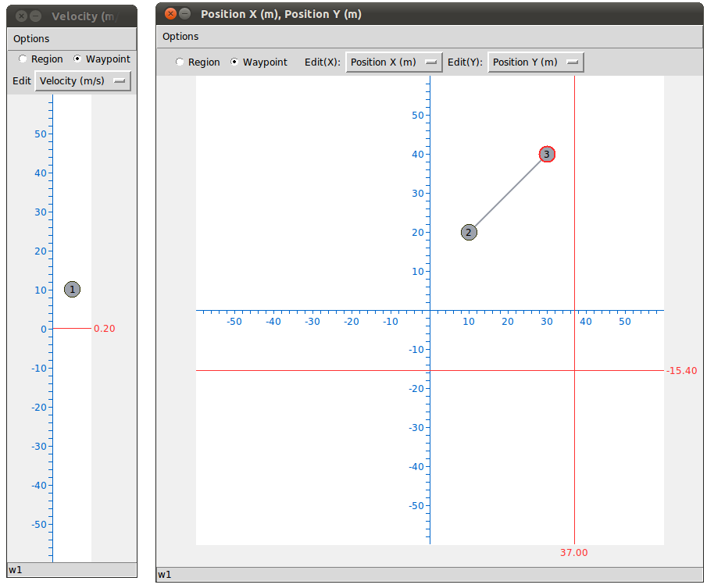The width and height of the screenshot is (707, 588).
Task: Select the highlighted waypoint 3 marker
Action: 546,154
